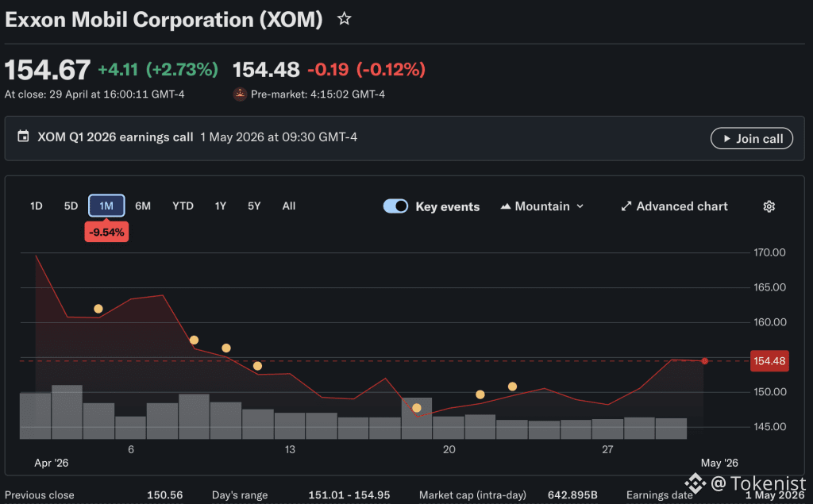Click the 154.48 price label on axis
The width and height of the screenshot is (813, 504).
click(769, 361)
